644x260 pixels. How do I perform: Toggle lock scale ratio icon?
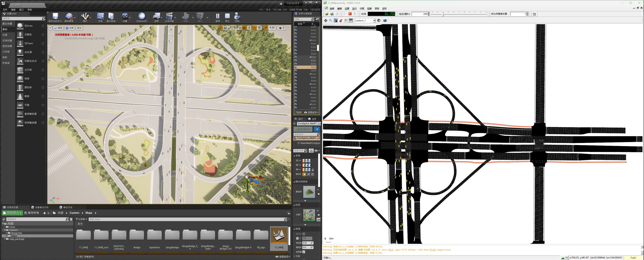(313, 170)
